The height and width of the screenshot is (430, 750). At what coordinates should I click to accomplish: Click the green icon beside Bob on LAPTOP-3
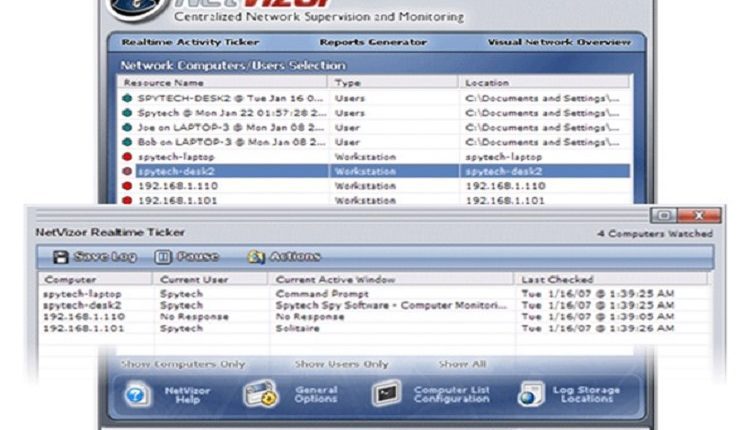127,142
